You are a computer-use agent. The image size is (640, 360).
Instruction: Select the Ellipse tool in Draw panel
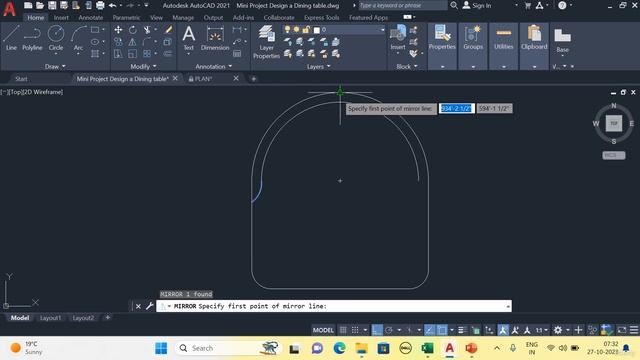point(95,42)
